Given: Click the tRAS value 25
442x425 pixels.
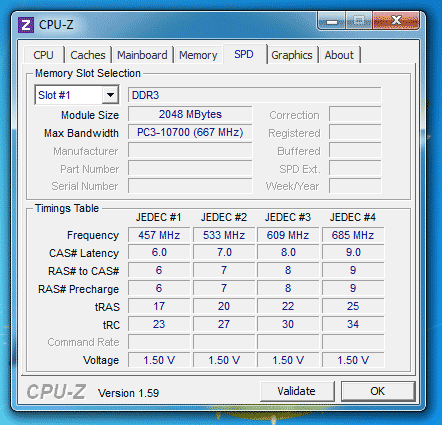Looking at the screenshot, I should [353, 306].
